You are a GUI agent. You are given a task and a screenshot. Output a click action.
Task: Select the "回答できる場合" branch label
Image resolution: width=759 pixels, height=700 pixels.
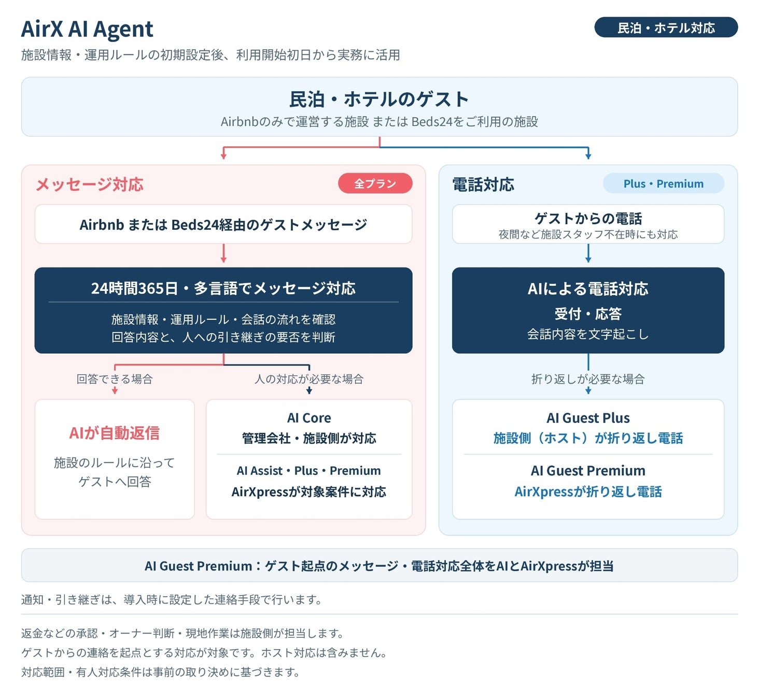(x=115, y=379)
